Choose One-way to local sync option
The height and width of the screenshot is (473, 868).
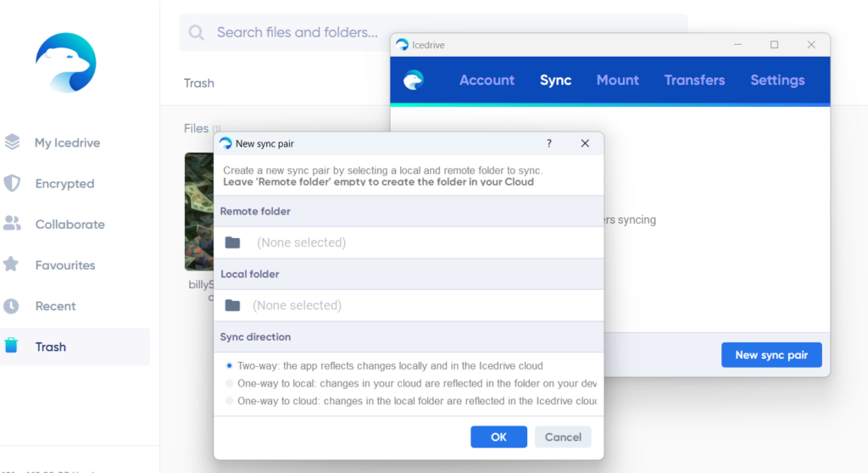[229, 383]
